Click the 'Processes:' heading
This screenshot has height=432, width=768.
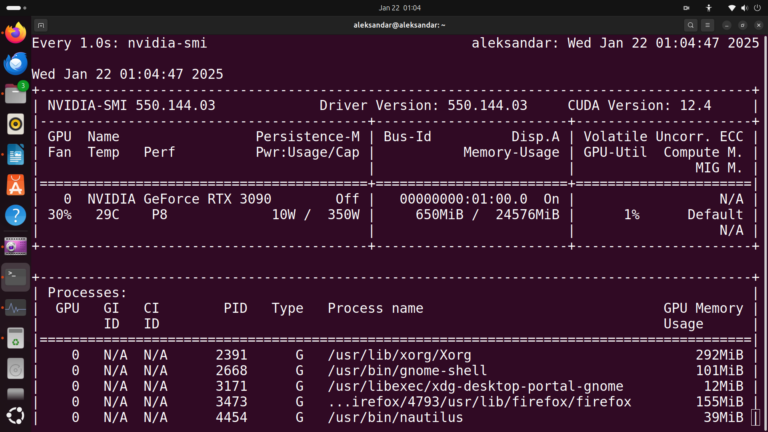[87, 292]
